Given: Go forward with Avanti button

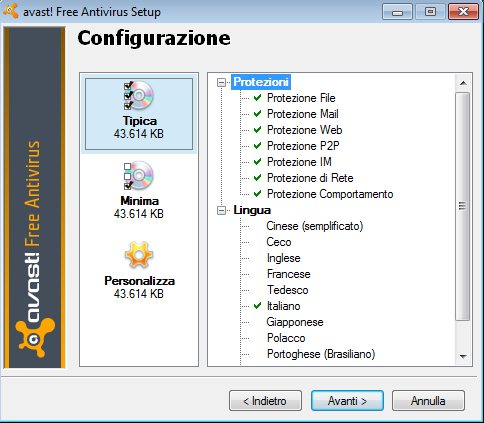Looking at the screenshot, I should pos(347,401).
